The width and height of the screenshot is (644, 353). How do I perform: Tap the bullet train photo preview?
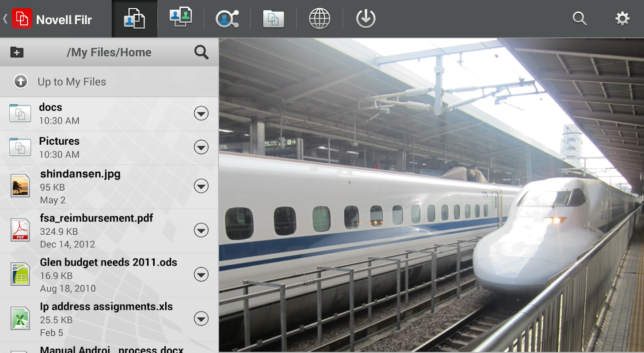tap(432, 195)
